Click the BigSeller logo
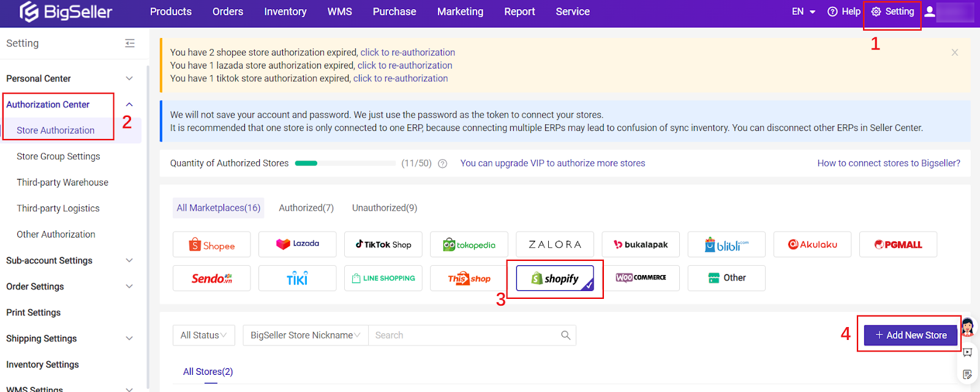The image size is (980, 392). [x=66, y=12]
